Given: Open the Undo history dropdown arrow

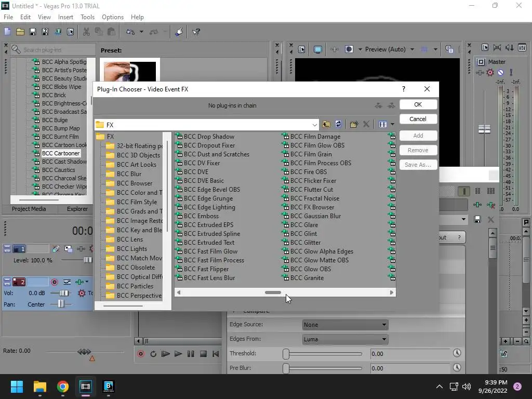Looking at the screenshot, I should click(141, 32).
